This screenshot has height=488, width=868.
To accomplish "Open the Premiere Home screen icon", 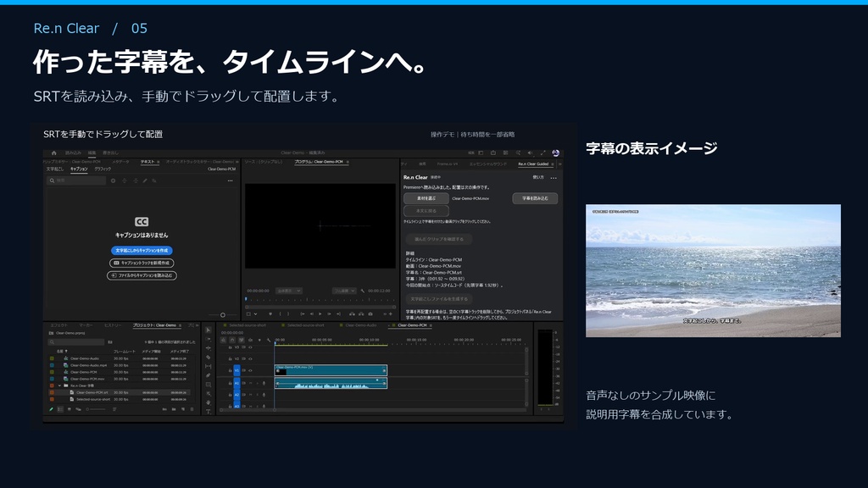I will (x=53, y=153).
